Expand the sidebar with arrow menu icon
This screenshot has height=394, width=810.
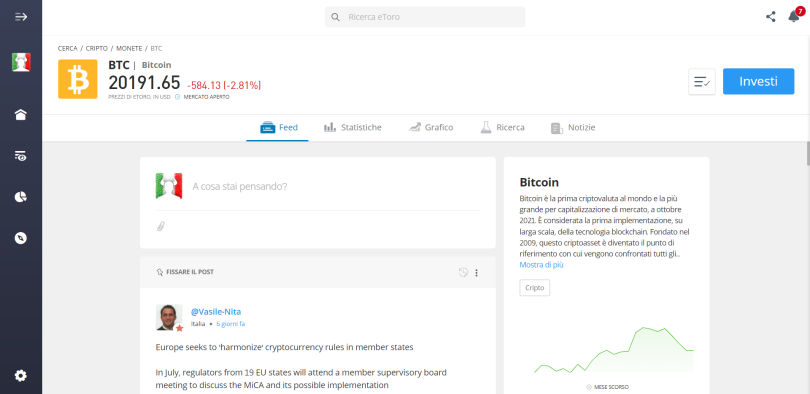pos(21,17)
